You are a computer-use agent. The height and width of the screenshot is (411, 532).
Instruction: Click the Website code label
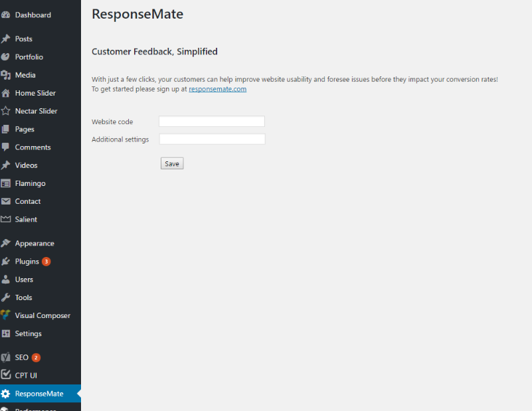point(112,122)
